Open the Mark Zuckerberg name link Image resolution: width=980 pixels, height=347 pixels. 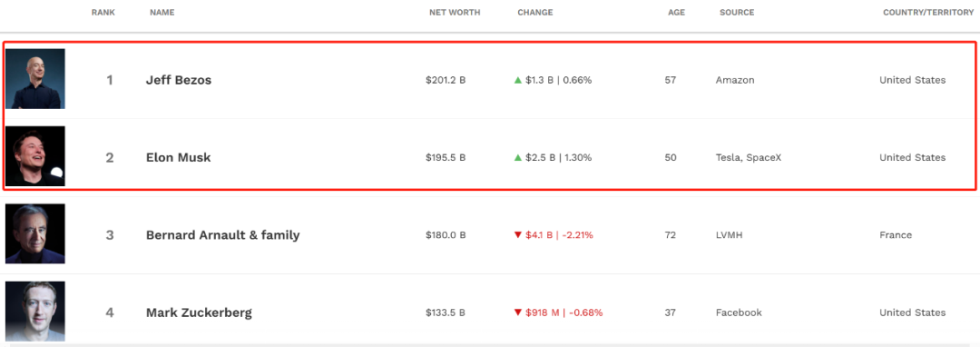(x=199, y=312)
